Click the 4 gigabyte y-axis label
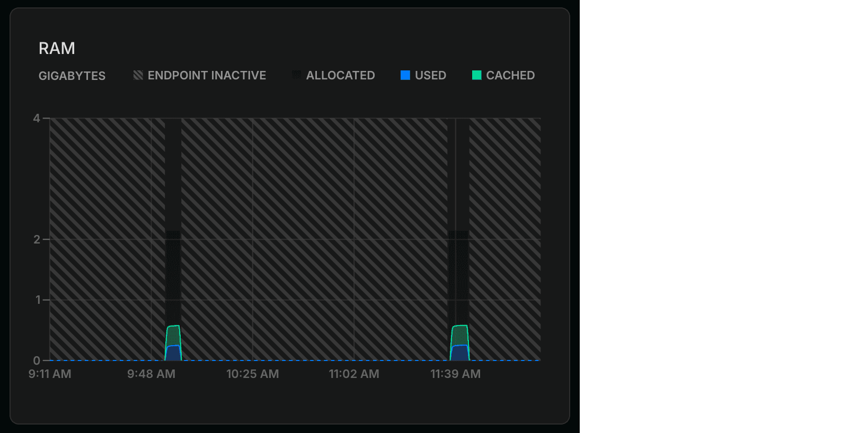Screen dimensions: 868x433 (x=37, y=118)
